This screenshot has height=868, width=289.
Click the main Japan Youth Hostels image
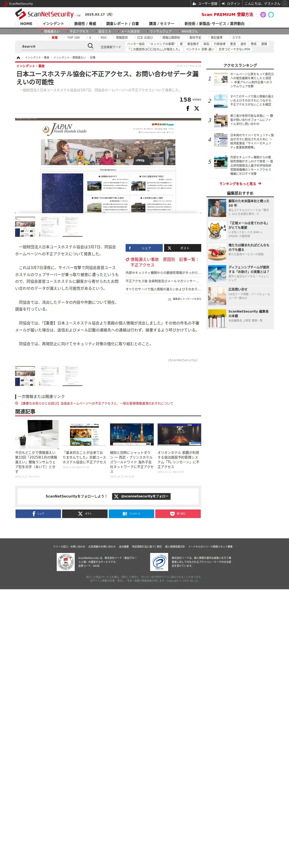point(108,165)
